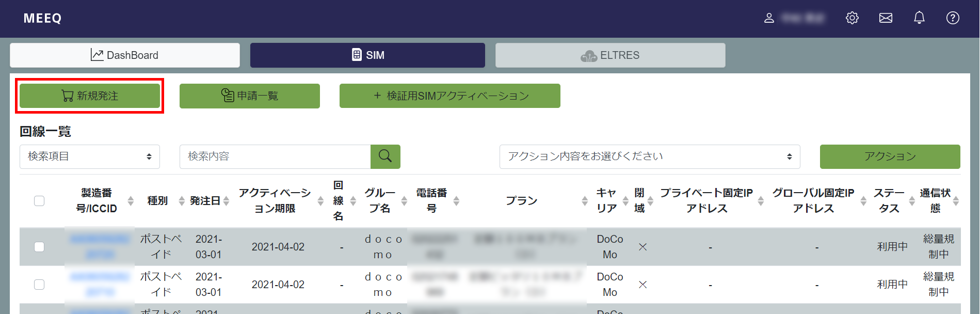Check the first row's checkbox
This screenshot has width=980, height=314.
tap(39, 247)
